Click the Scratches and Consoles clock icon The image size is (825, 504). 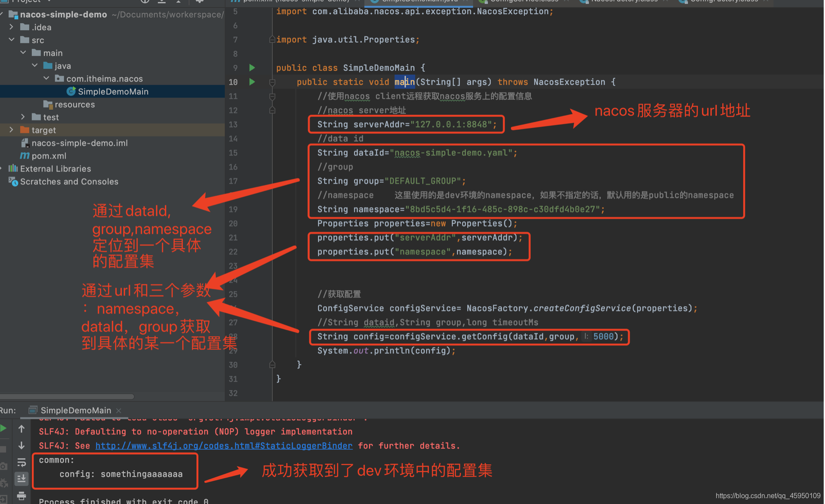tap(13, 181)
